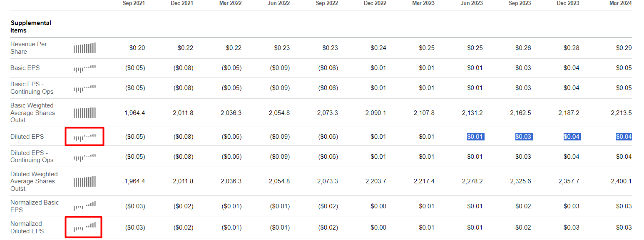Screen dimensions: 644x240
Task: Click Diluted Weighted Average Shares sparkline chart
Action: point(85,182)
